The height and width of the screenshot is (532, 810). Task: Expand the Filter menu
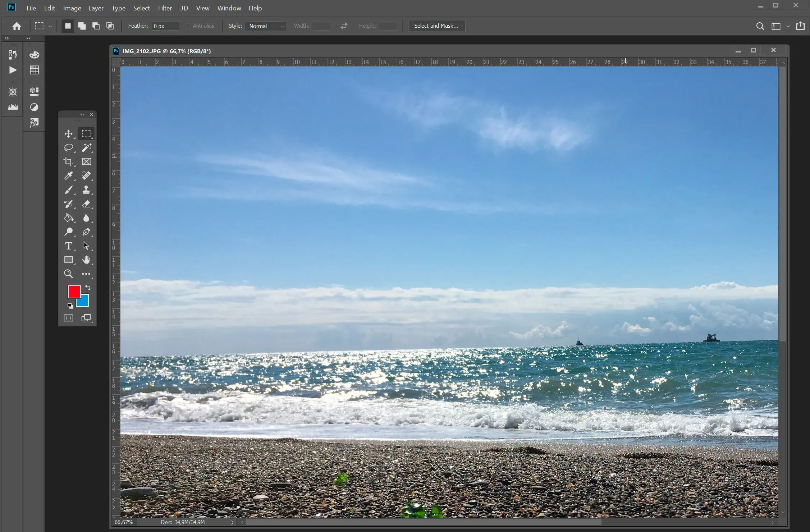[165, 8]
